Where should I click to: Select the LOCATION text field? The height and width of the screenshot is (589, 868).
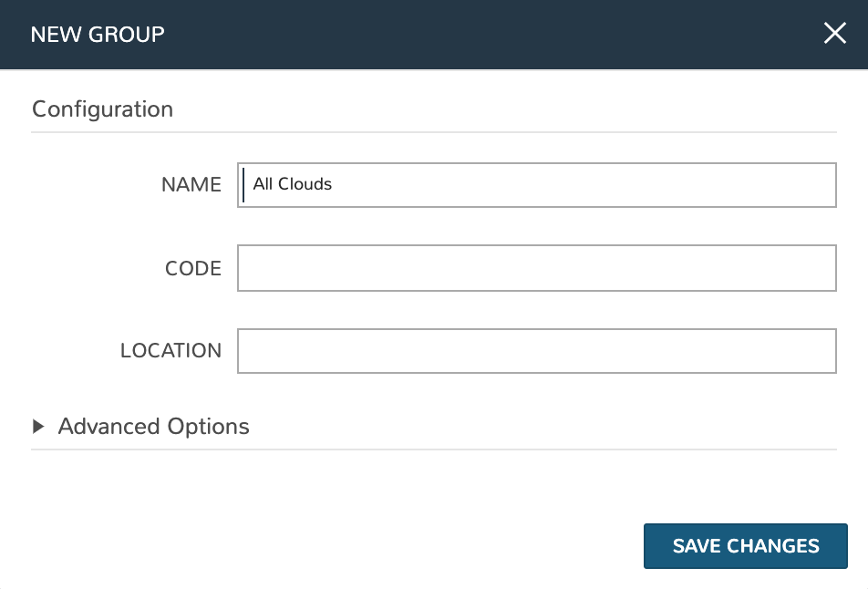(x=536, y=351)
